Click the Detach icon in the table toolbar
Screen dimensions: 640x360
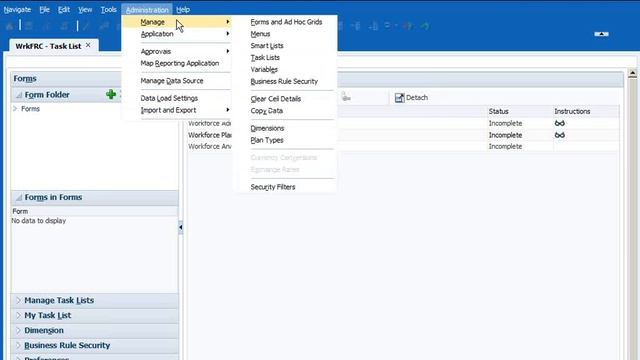click(x=399, y=98)
